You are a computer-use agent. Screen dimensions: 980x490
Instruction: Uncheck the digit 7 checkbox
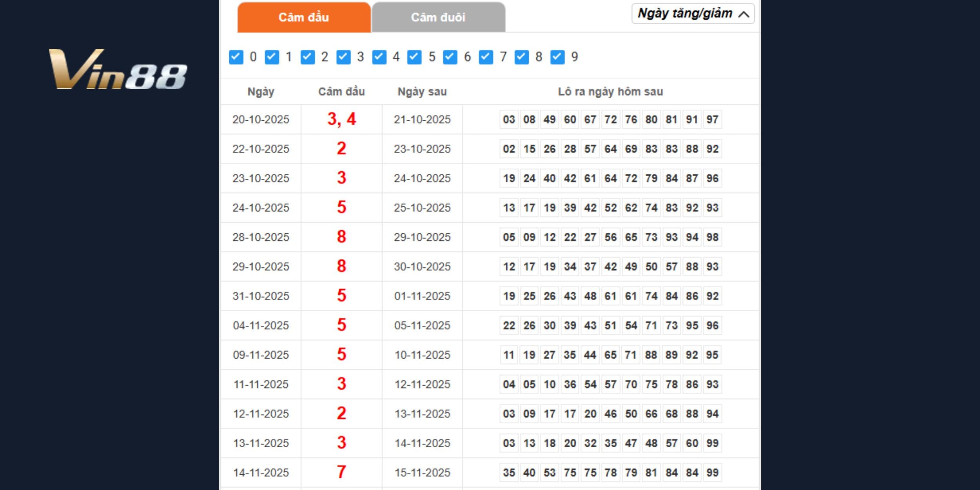(486, 57)
